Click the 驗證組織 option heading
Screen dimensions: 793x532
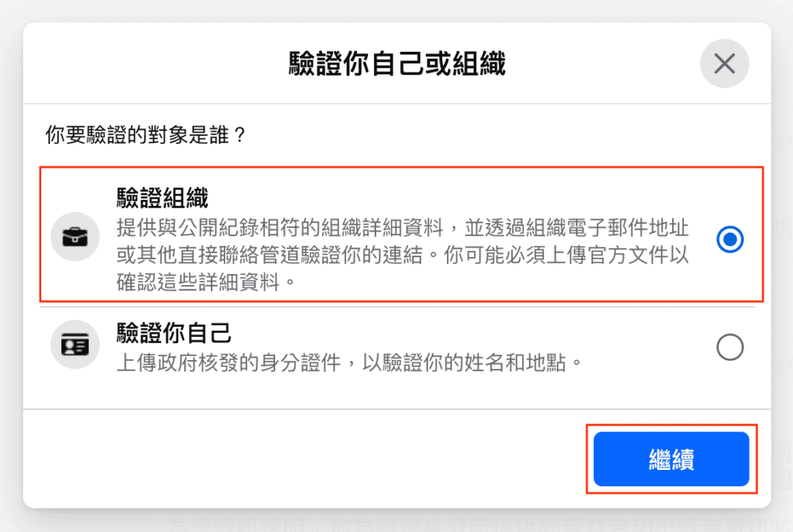click(162, 199)
